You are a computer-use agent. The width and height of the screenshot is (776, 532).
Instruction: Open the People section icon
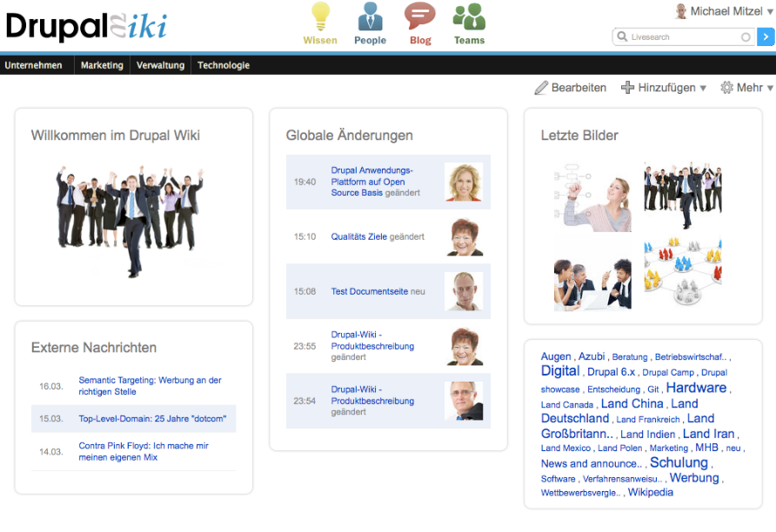371,17
